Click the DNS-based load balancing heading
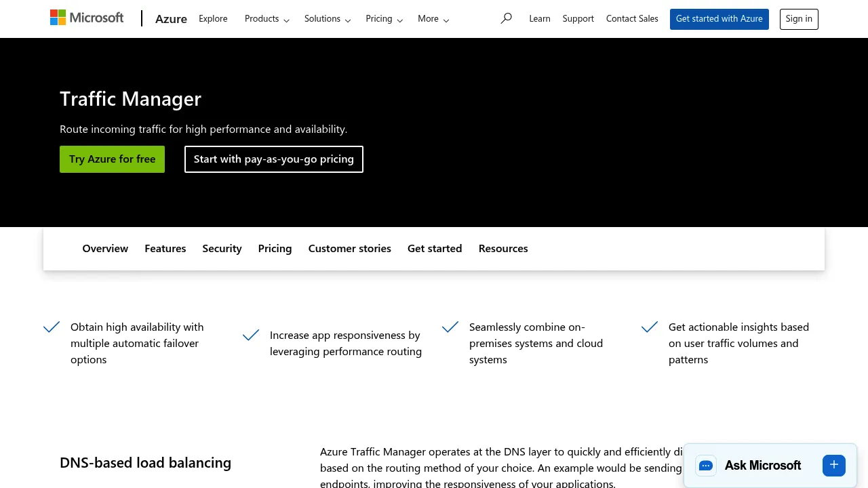 click(x=145, y=463)
